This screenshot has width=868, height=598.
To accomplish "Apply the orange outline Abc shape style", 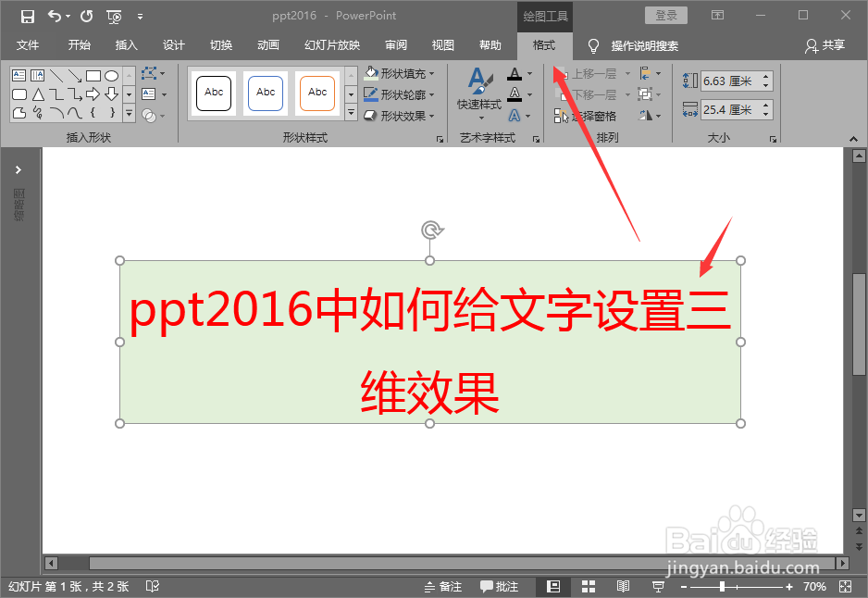I will 317,93.
